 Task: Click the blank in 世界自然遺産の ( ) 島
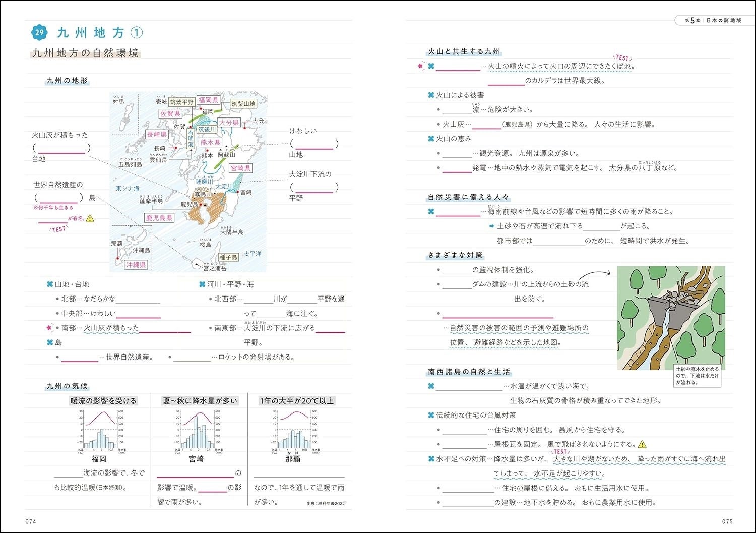58,198
